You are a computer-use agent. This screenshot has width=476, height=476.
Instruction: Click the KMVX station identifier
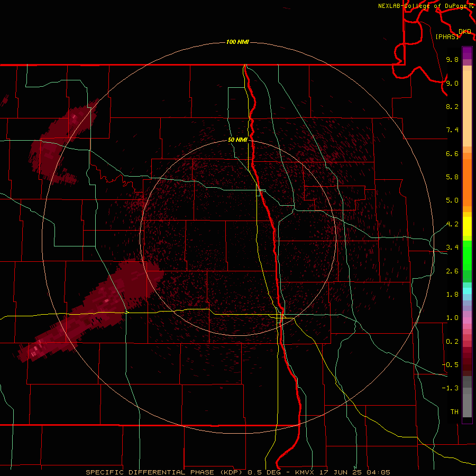coord(305,472)
